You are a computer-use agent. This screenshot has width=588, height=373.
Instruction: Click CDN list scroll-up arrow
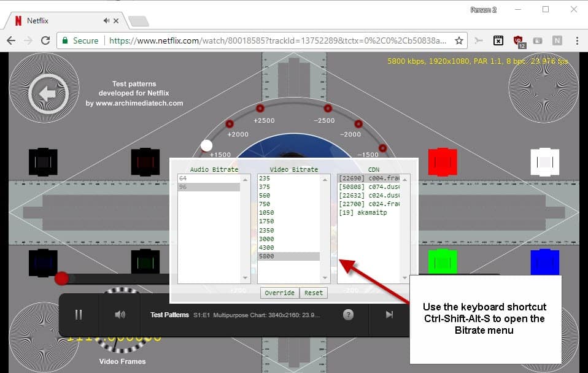404,180
